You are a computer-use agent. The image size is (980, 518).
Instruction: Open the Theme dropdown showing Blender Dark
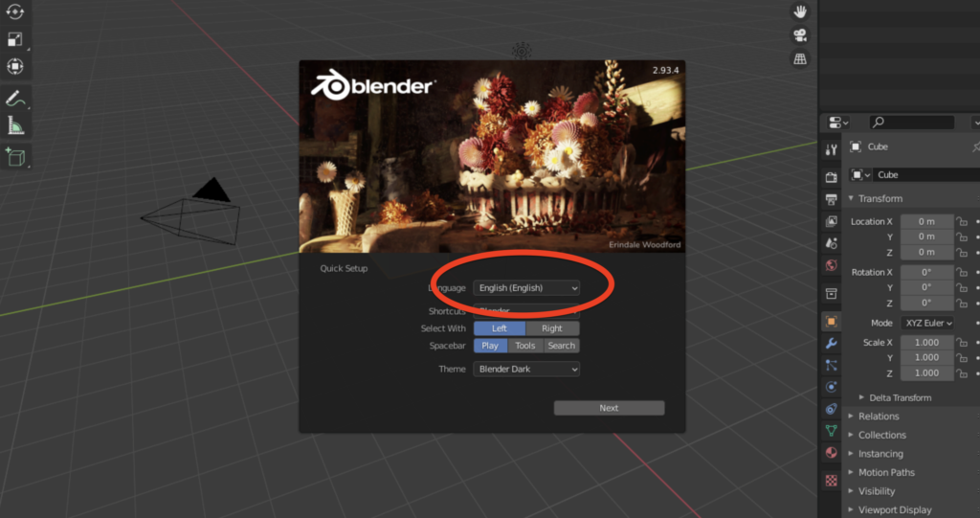pos(526,370)
